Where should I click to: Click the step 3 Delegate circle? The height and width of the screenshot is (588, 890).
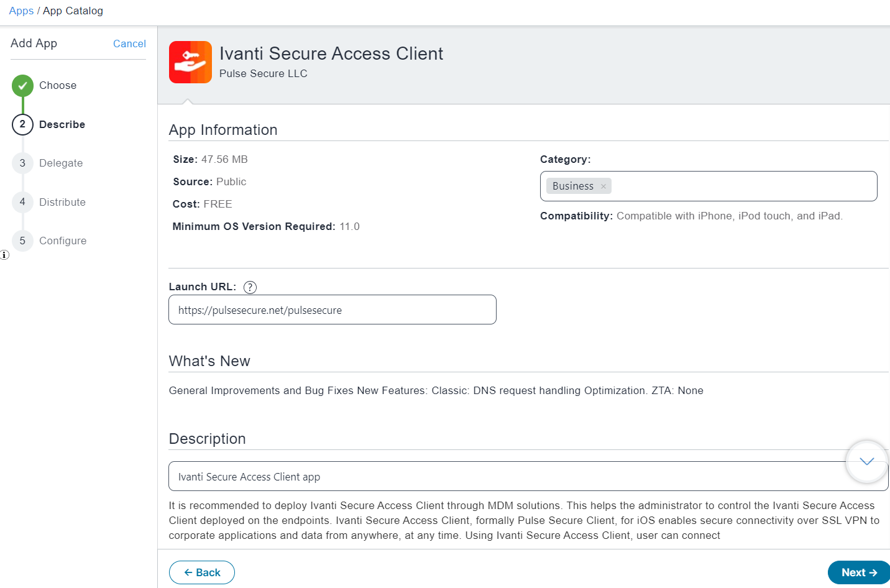pyautogui.click(x=22, y=163)
